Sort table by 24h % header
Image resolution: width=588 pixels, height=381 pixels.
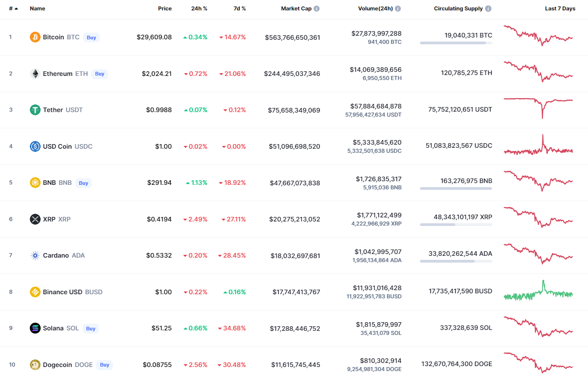tap(199, 9)
